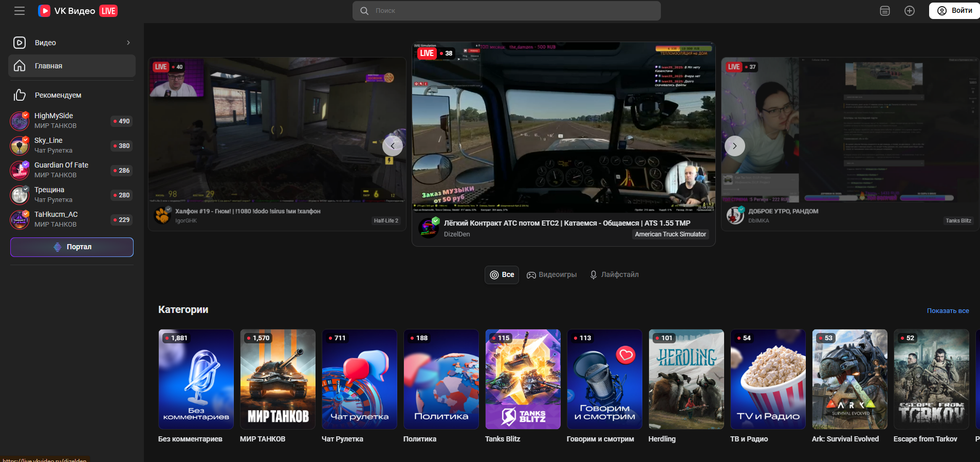Select the Все filter tab

click(x=502, y=275)
